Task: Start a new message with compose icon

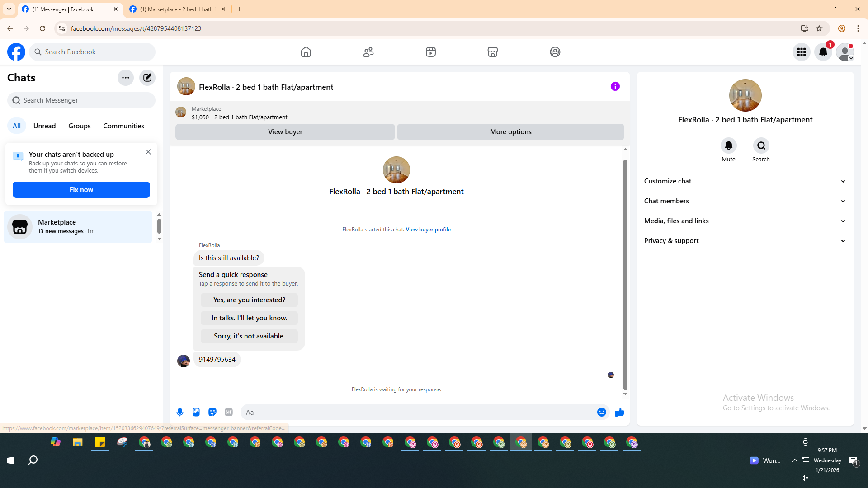Action: [x=147, y=78]
